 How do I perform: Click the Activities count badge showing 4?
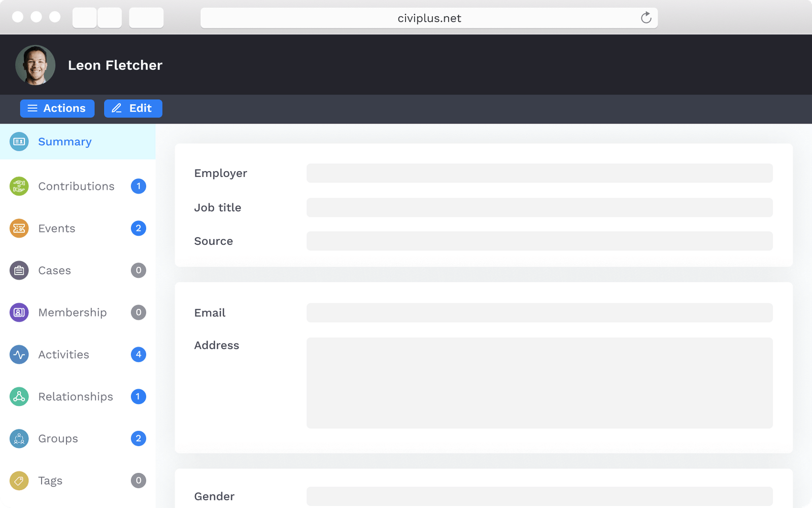[x=138, y=354]
